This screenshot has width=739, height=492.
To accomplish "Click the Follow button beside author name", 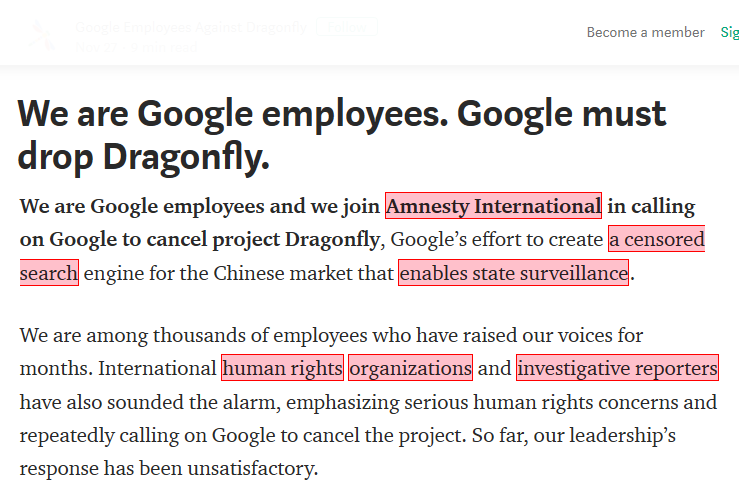I will click(347, 27).
